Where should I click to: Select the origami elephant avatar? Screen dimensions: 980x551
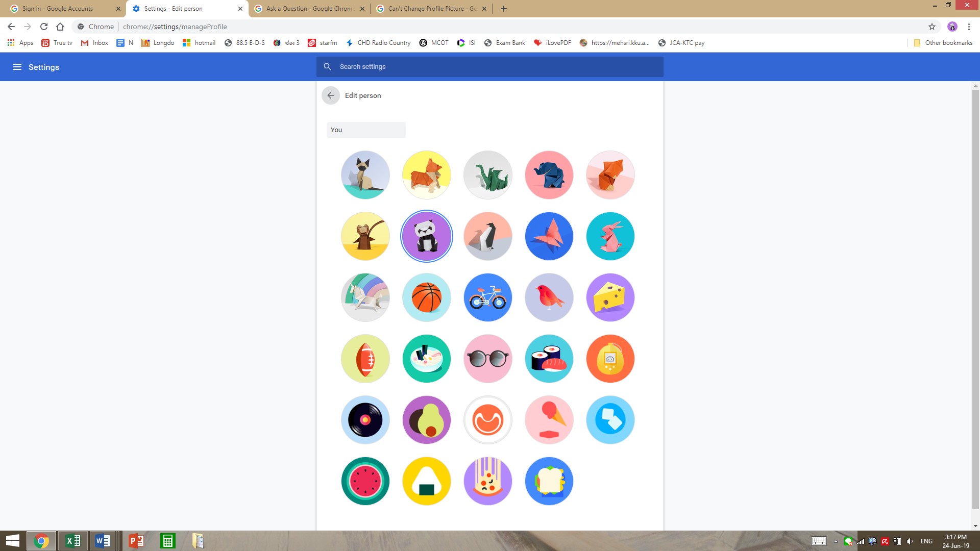pos(549,175)
